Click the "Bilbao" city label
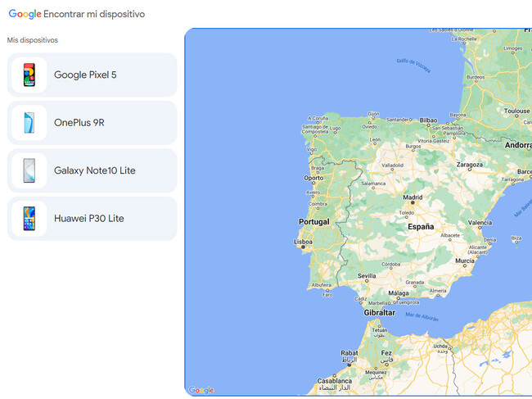This screenshot has height=399, width=532. coord(428,120)
